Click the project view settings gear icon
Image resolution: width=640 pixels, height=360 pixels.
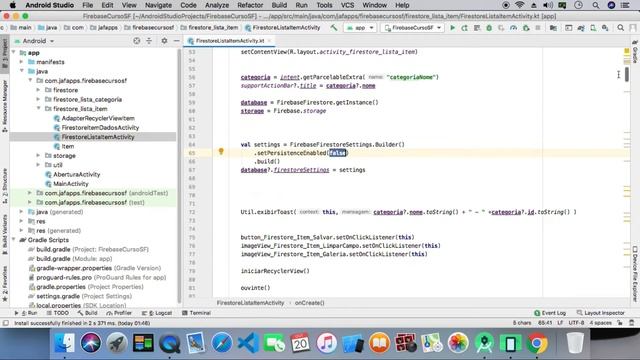pyautogui.click(x=164, y=41)
